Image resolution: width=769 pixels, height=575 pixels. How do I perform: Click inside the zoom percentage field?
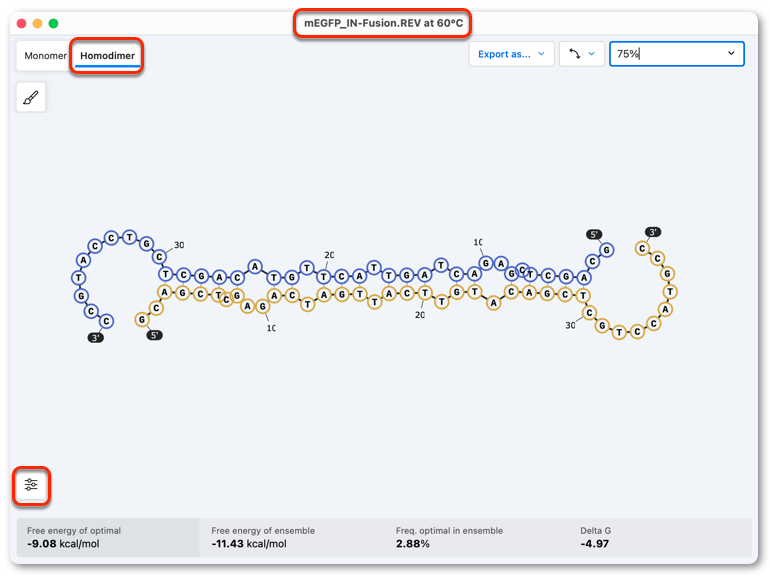click(677, 54)
